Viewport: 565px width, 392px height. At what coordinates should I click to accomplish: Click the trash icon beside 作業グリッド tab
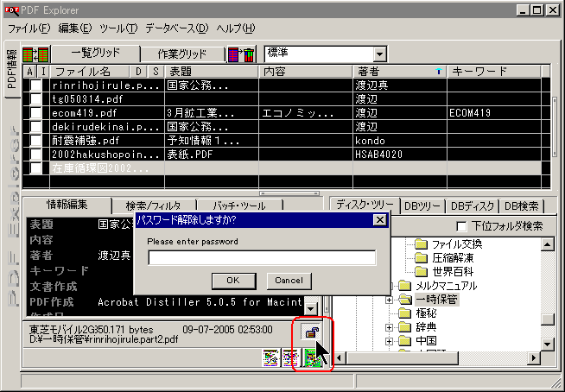[241, 54]
